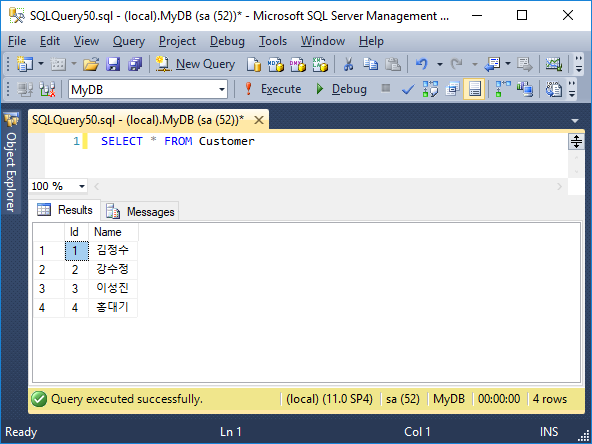592x444 pixels.
Task: Click the Save disk icon
Action: click(x=113, y=64)
